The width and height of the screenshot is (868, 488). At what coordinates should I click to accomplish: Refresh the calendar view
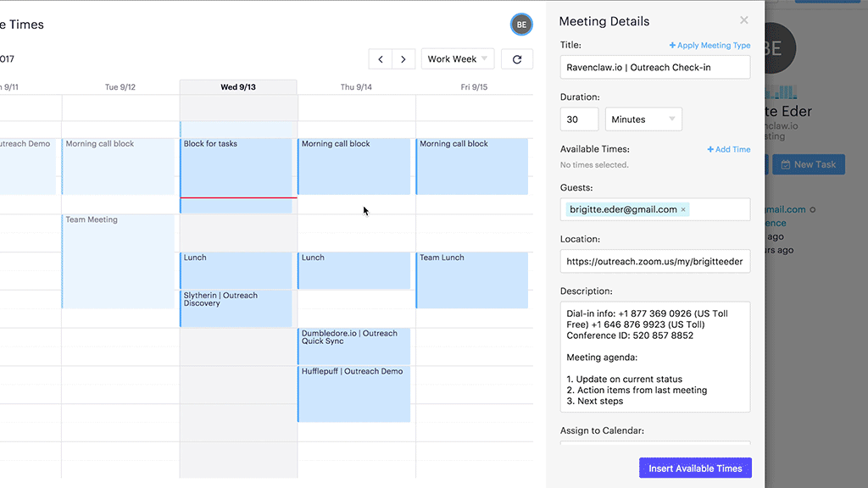pyautogui.click(x=517, y=59)
